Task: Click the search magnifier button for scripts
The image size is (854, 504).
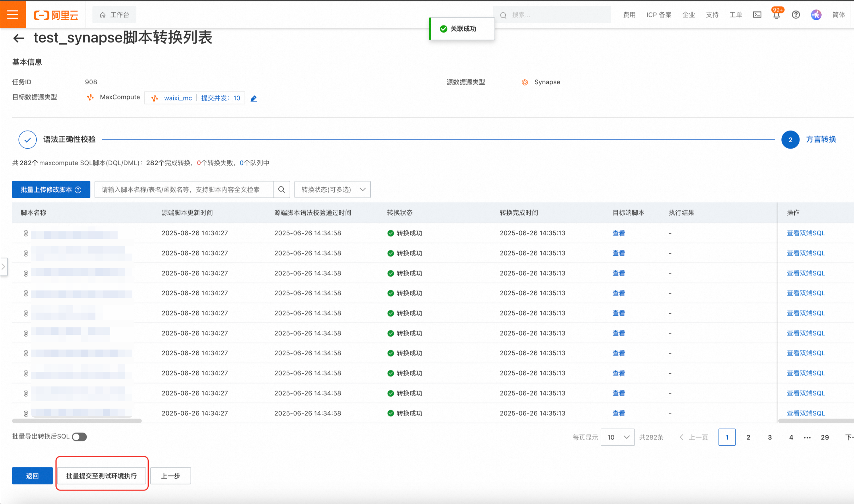Action: [282, 190]
